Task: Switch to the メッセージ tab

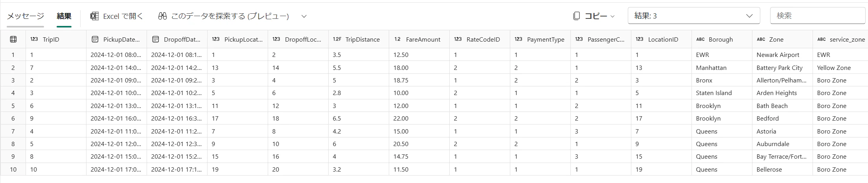Action: point(26,16)
